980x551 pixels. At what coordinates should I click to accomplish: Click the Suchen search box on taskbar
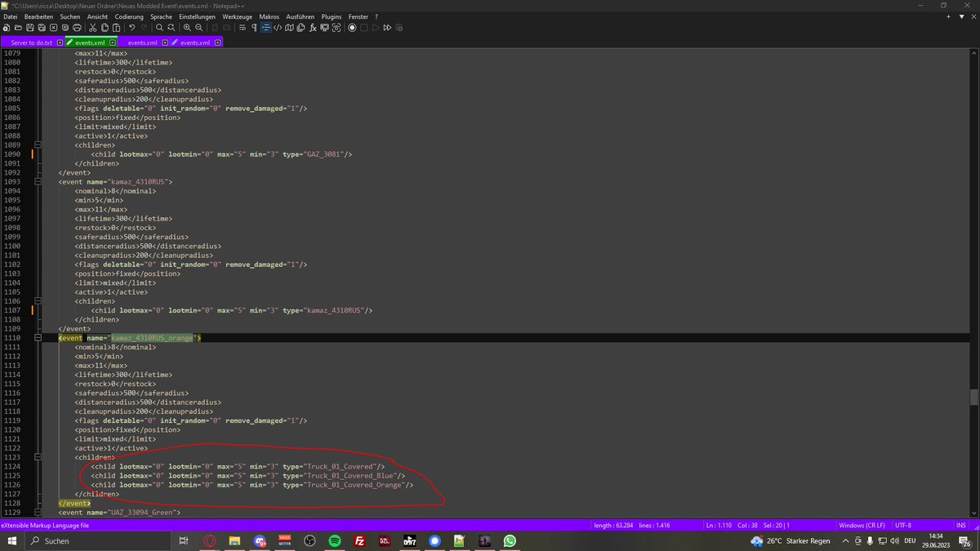98,541
